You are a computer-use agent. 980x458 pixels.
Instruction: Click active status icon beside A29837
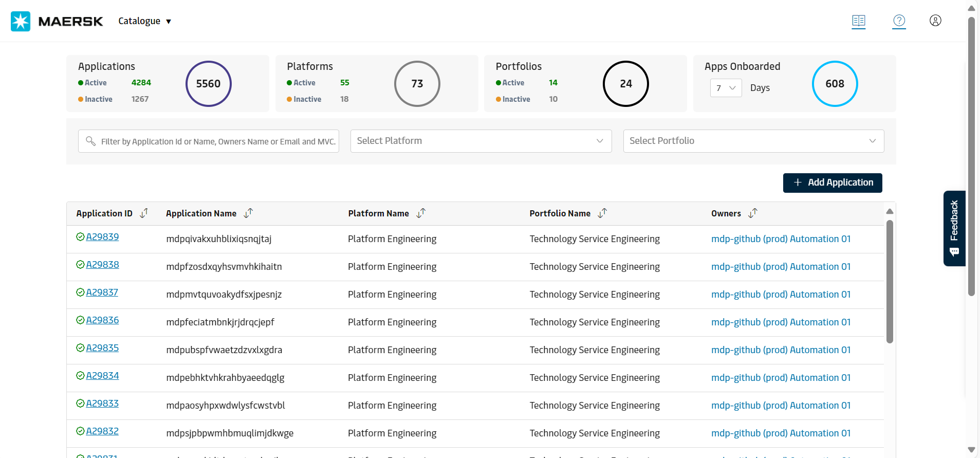click(80, 292)
